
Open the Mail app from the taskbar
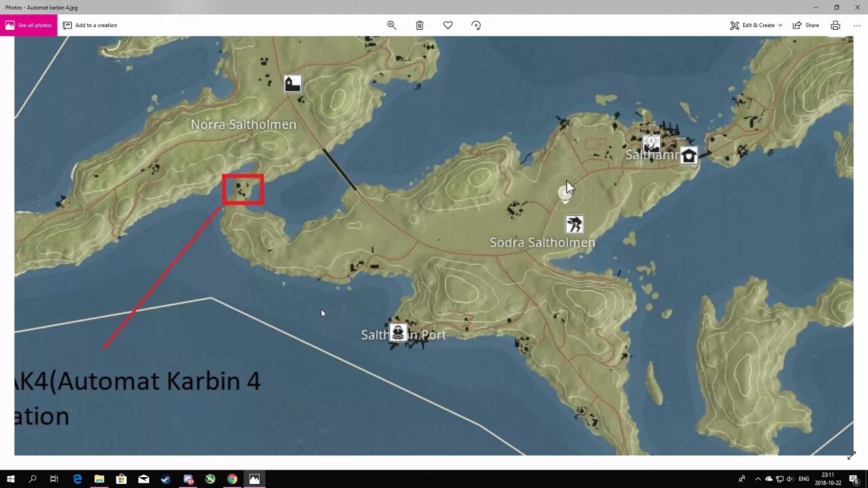pos(144,479)
